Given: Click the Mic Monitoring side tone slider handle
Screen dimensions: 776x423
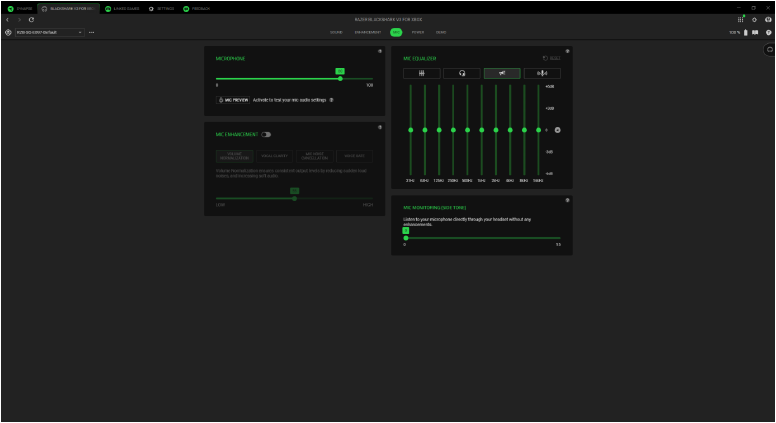Looking at the screenshot, I should tap(406, 238).
